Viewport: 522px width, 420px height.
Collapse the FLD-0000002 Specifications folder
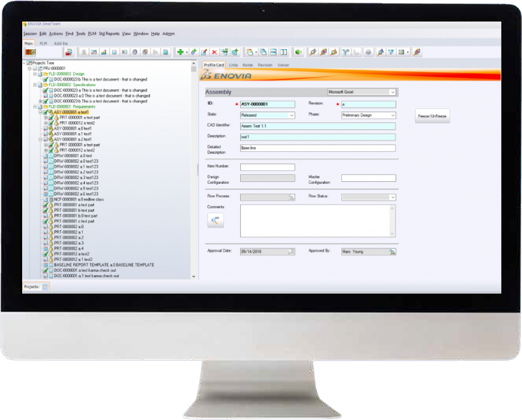(35, 85)
